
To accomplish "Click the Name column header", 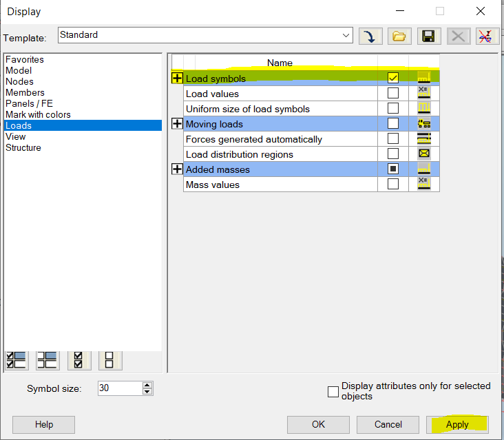I will pos(280,63).
